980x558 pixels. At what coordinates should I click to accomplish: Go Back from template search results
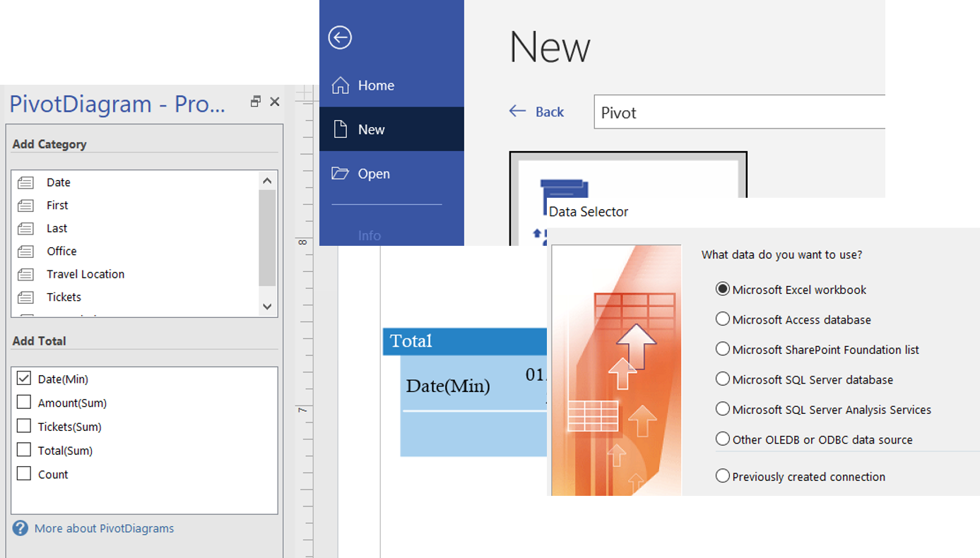click(537, 112)
